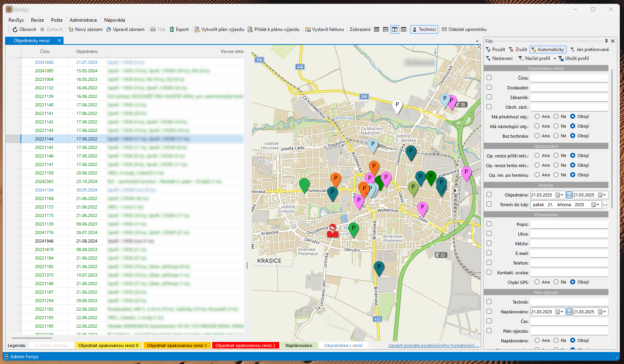Click Upravit pravidla podmíněného formátování link

point(433,345)
